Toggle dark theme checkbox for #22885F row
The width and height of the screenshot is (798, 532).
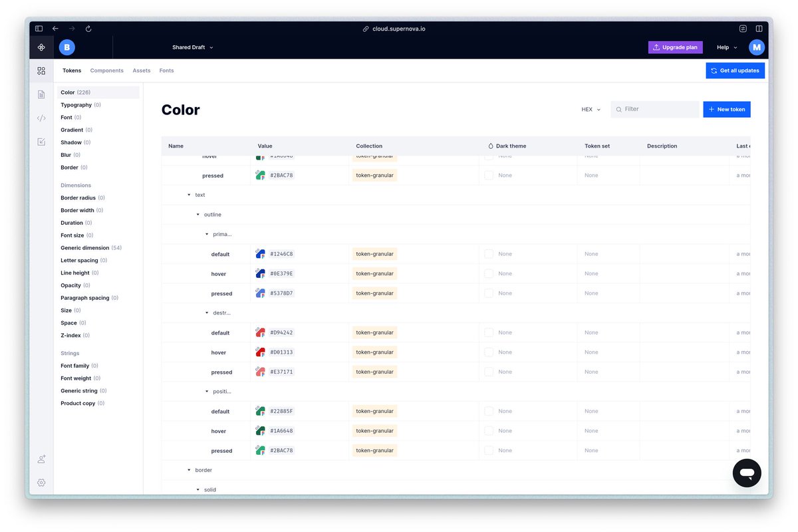(x=489, y=411)
